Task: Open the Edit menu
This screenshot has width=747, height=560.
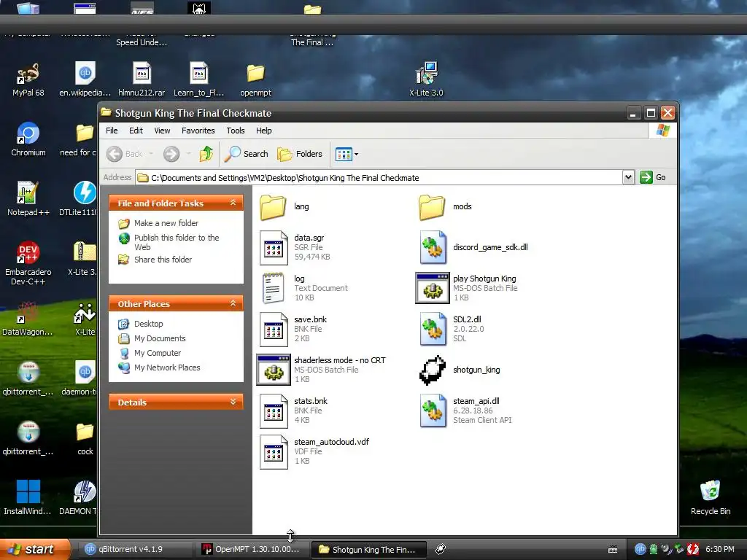Action: (x=136, y=131)
